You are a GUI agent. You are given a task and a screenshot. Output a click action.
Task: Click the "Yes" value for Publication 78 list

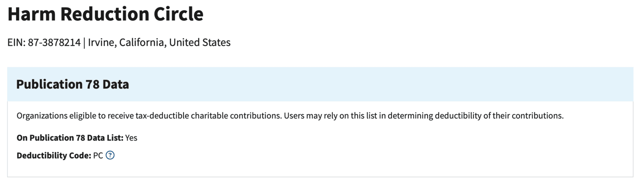(x=131, y=138)
